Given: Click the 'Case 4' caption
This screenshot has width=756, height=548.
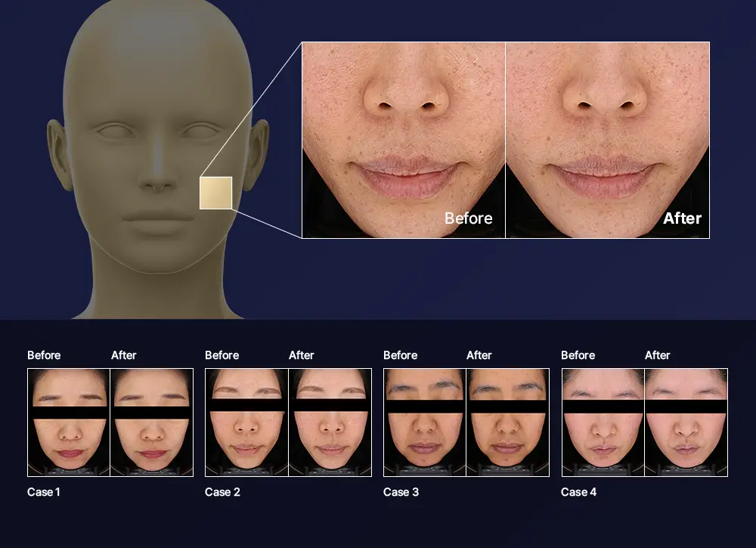Looking at the screenshot, I should coord(578,492).
